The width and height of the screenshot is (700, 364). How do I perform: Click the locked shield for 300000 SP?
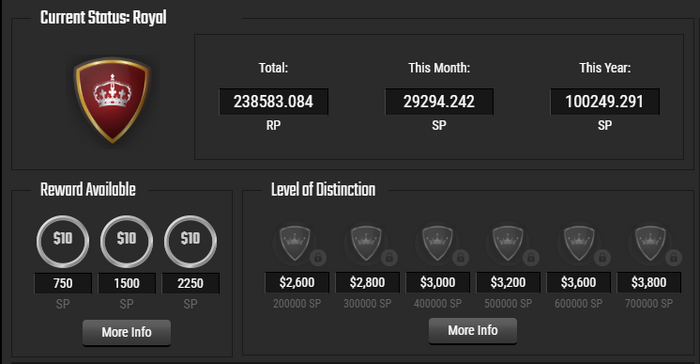pyautogui.click(x=366, y=243)
